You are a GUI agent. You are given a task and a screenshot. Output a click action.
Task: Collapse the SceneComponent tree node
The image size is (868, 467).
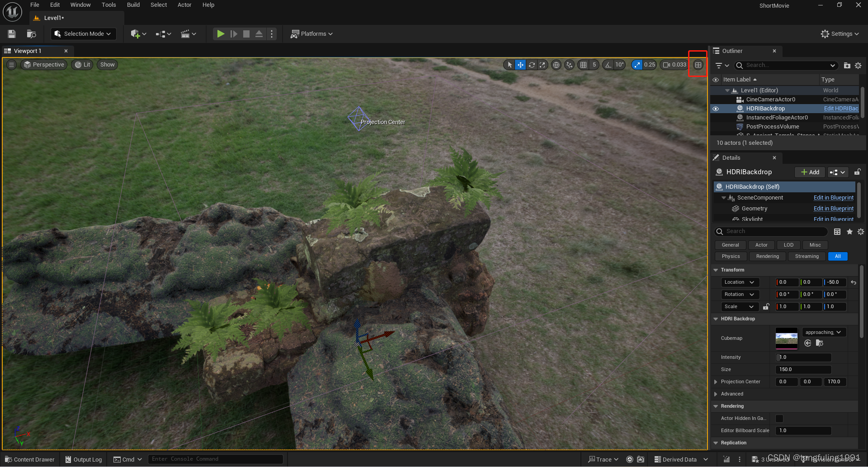pos(724,198)
